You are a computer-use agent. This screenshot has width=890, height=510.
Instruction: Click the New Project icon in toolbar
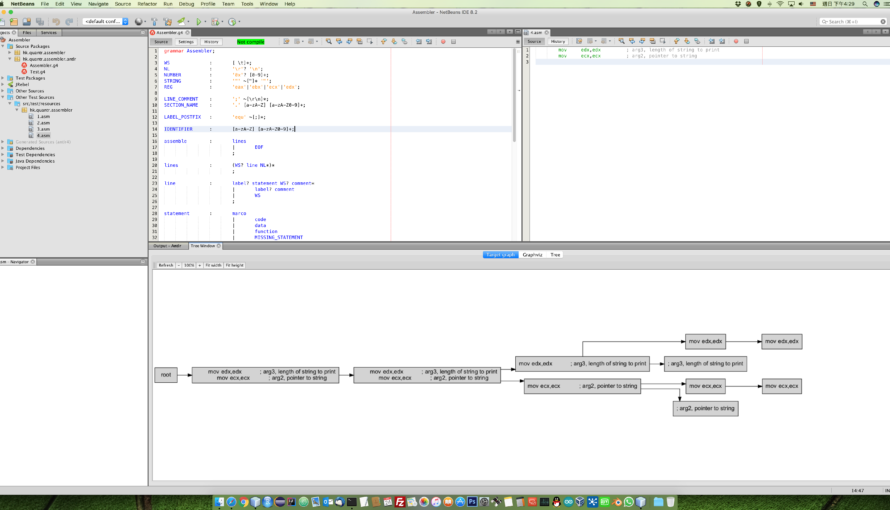point(14,22)
